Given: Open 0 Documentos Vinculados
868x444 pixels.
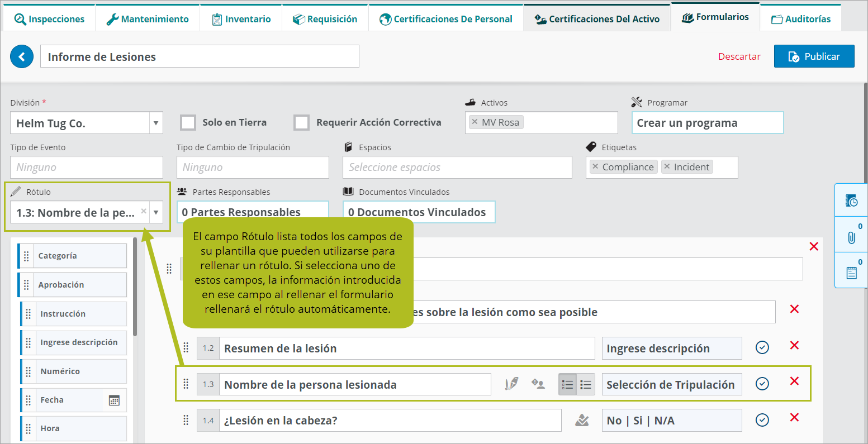Looking at the screenshot, I should 419,212.
